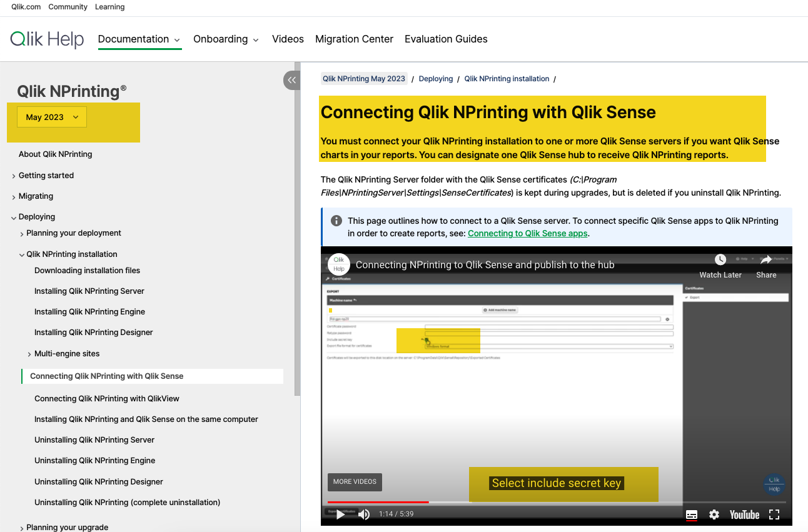Click the Watch Later clock icon
This screenshot has width=808, height=532.
[x=720, y=259]
